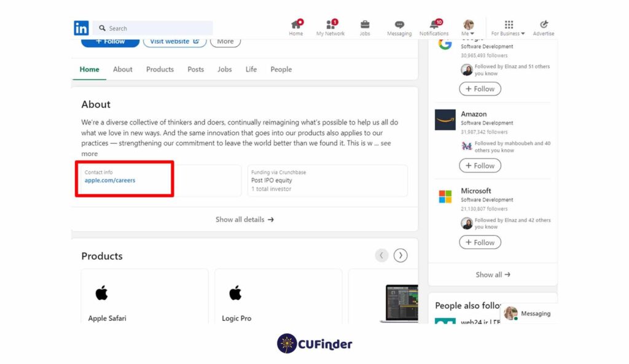Switch to the Posts tab
Image resolution: width=629 pixels, height=364 pixels.
195,69
